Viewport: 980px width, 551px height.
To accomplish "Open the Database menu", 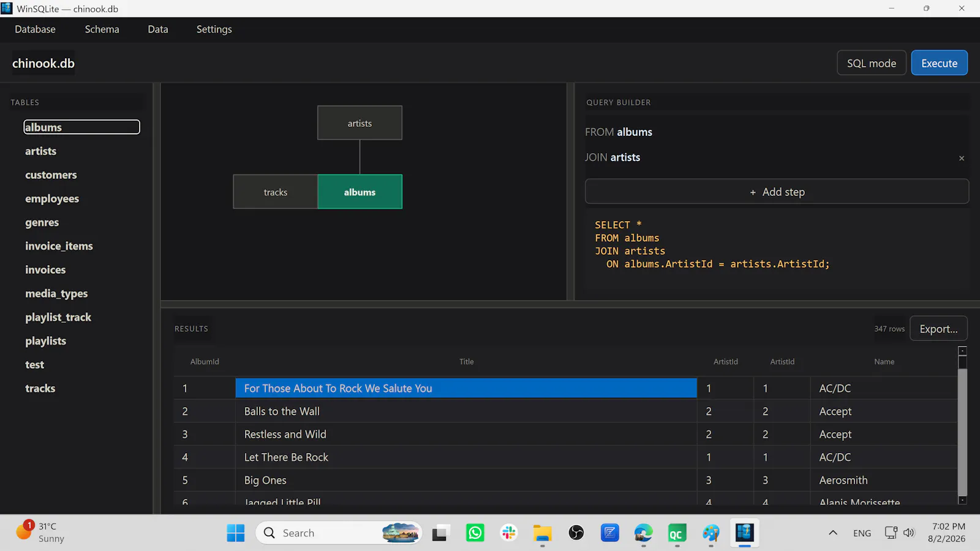I will click(35, 29).
